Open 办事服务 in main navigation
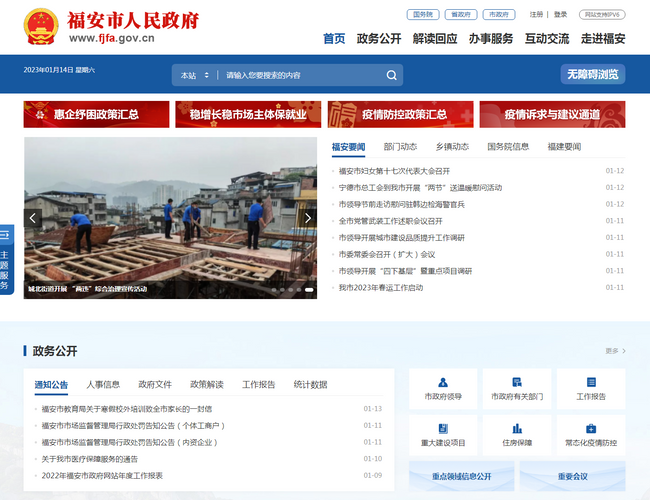 pos(490,39)
